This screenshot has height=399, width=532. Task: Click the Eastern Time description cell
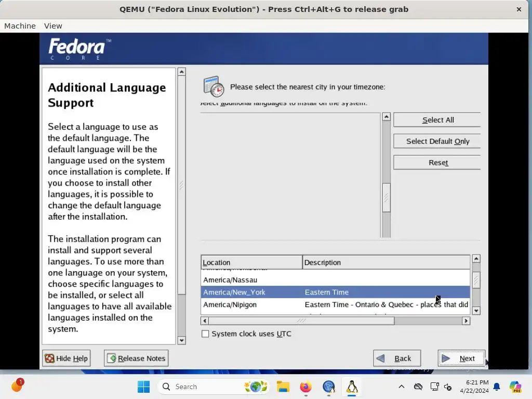326,292
